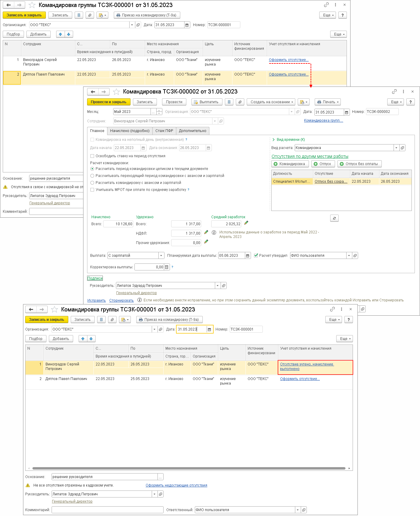The width and height of the screenshot is (420, 516).
Task: Open Вид расчета dropdown arrow
Action: pos(396,148)
